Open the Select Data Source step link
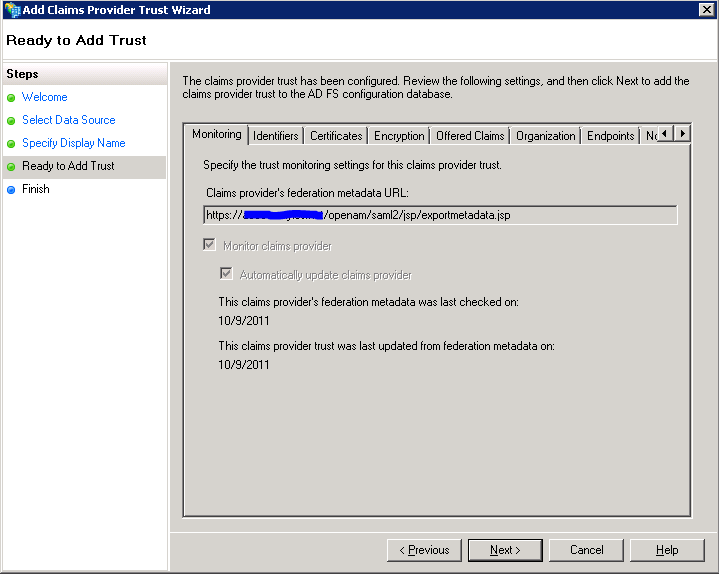The height and width of the screenshot is (574, 719). click(68, 120)
